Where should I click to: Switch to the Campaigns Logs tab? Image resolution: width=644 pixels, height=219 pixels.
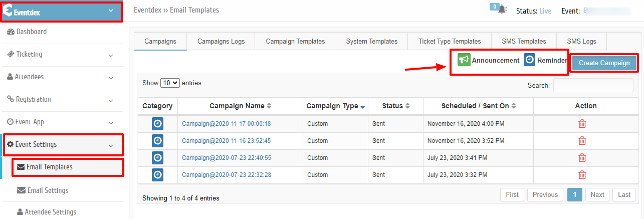221,41
